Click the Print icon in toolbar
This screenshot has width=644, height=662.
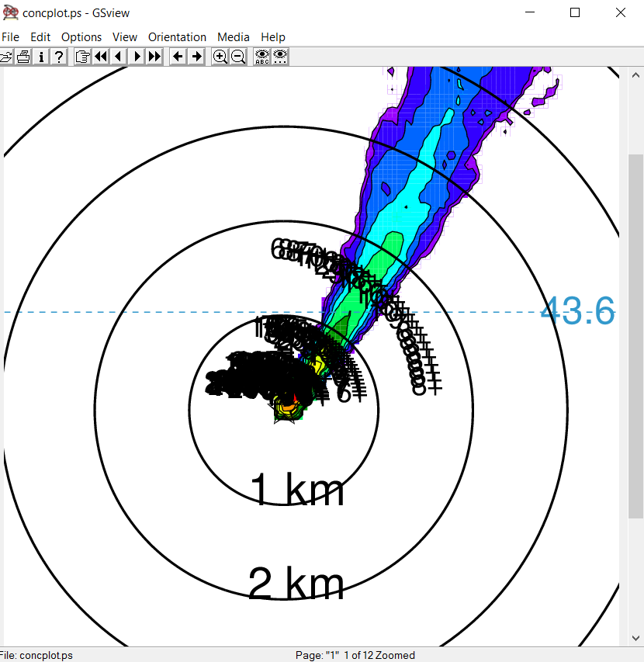(23, 57)
